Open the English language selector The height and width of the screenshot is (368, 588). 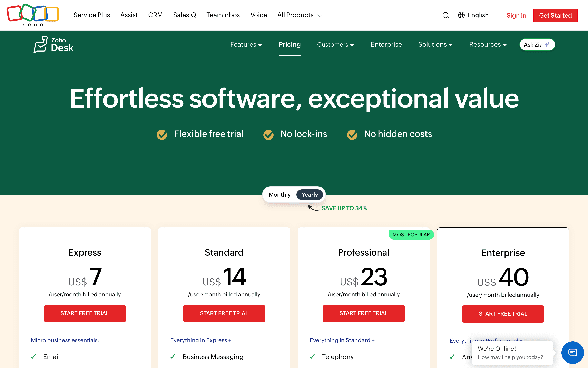click(473, 15)
